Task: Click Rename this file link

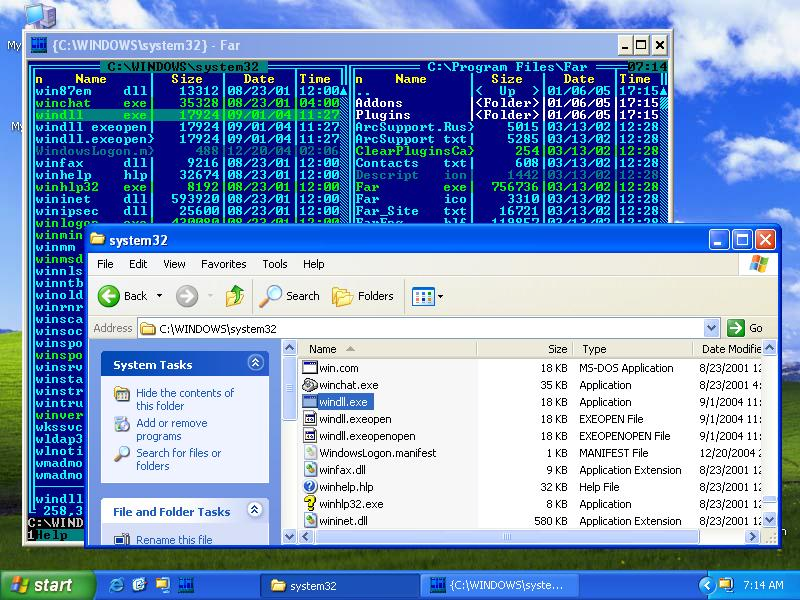Action: [x=174, y=539]
